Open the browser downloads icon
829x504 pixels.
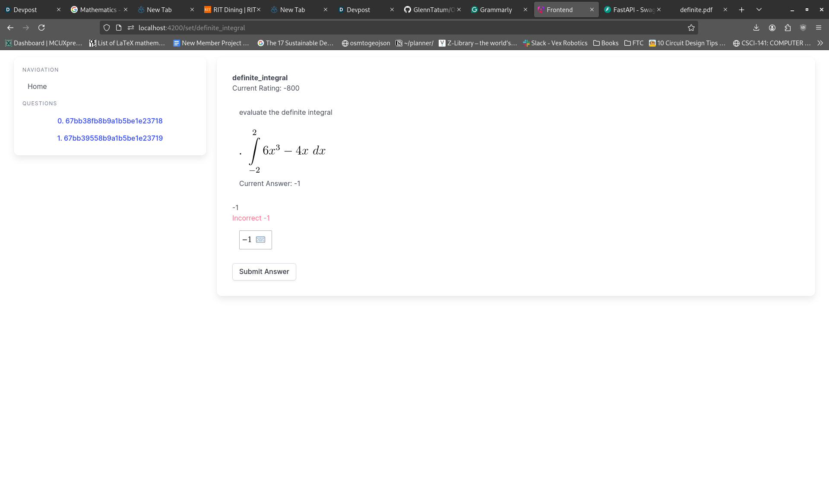tap(756, 28)
